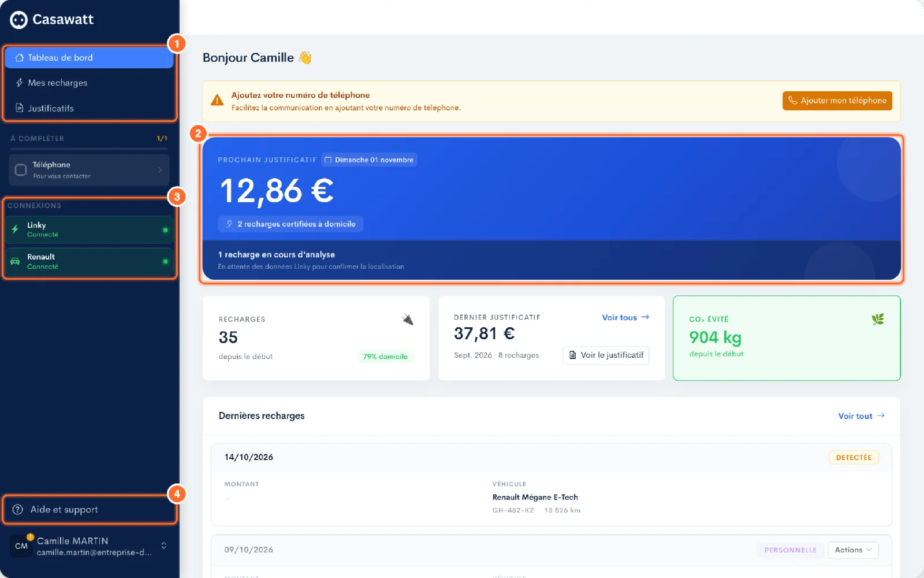
Task: Click the 79% domicile badge
Action: (x=385, y=357)
